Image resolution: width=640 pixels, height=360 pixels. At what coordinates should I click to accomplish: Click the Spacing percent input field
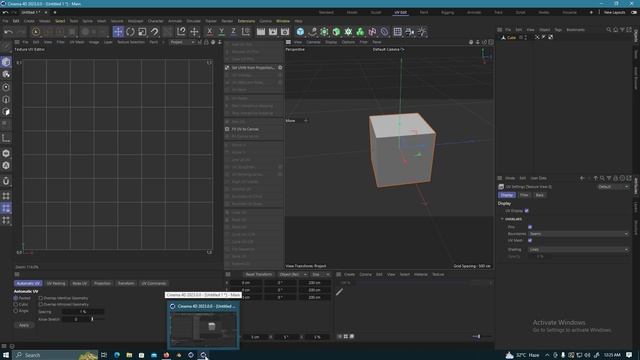(x=83, y=312)
